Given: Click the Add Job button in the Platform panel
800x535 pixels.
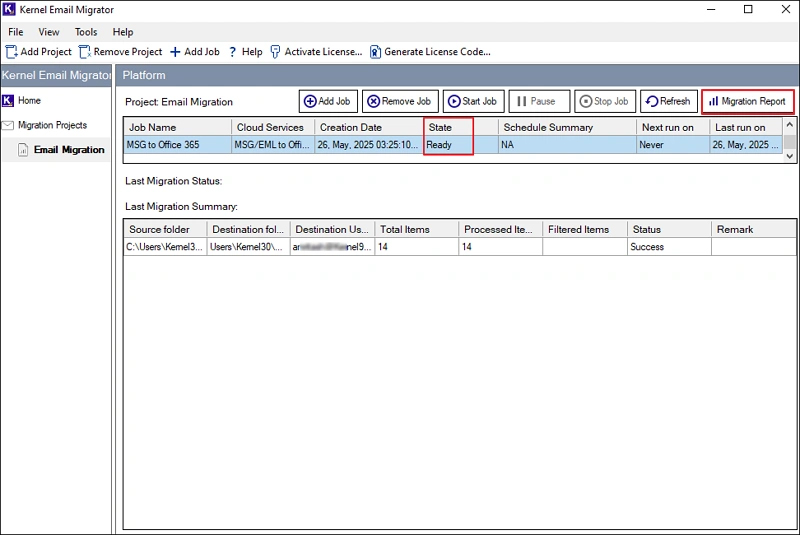Looking at the screenshot, I should click(328, 101).
